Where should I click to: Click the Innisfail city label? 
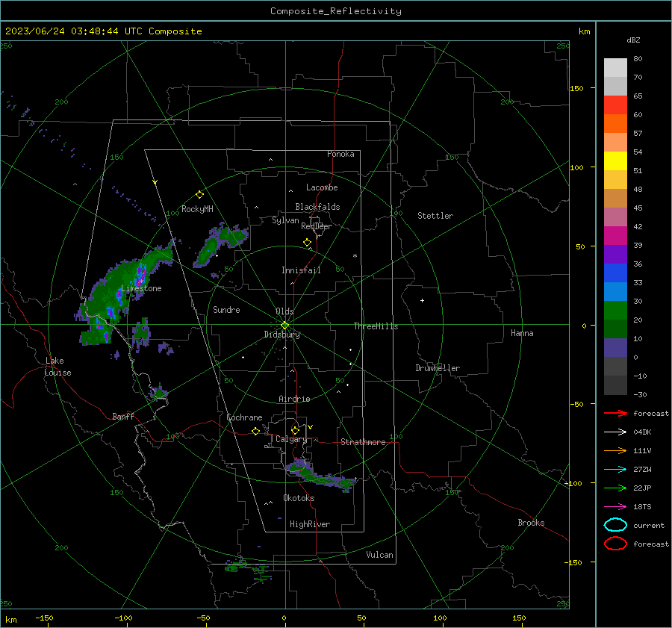(301, 270)
